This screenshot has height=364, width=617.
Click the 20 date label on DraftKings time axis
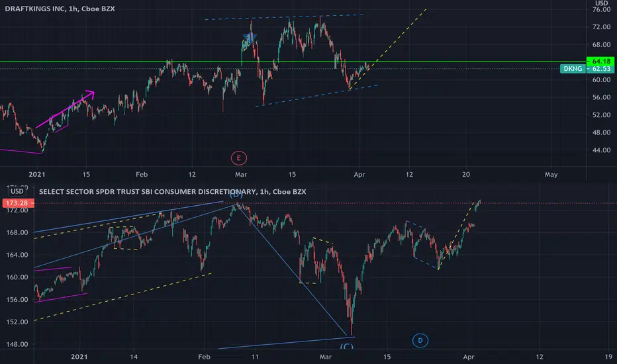point(466,174)
